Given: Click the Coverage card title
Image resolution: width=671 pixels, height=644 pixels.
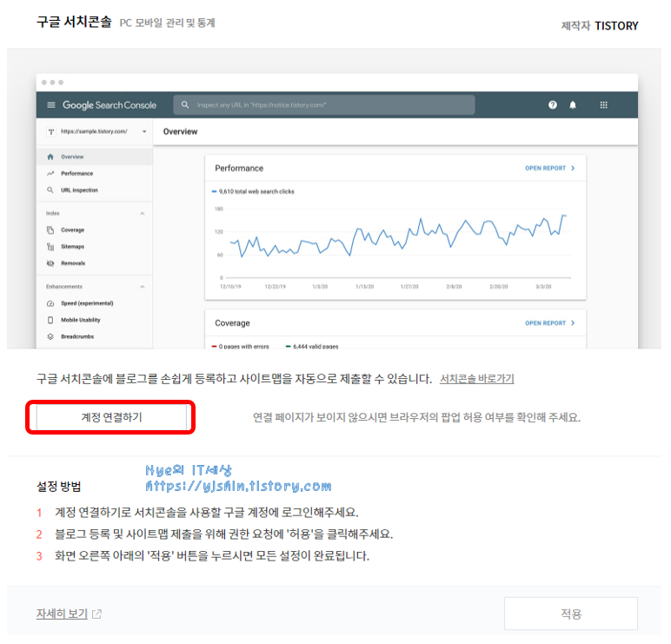Looking at the screenshot, I should tap(232, 323).
